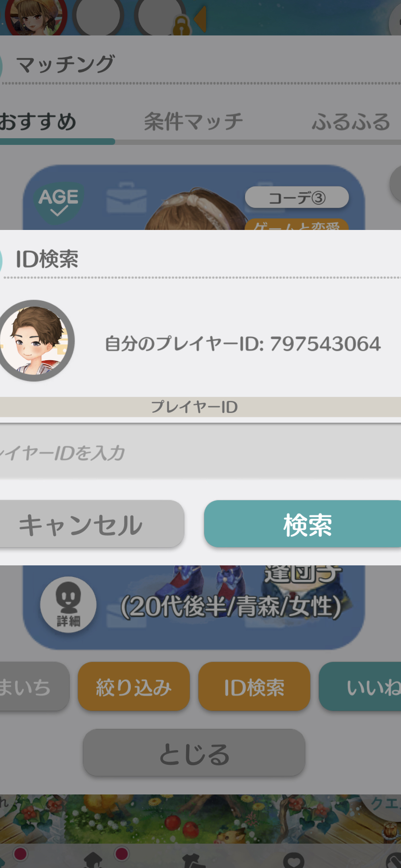Select the コーデ③ label
The image size is (401, 868).
(297, 198)
